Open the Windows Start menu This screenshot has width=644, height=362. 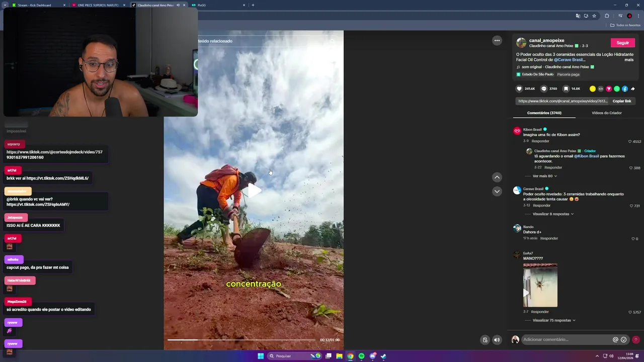(x=261, y=356)
